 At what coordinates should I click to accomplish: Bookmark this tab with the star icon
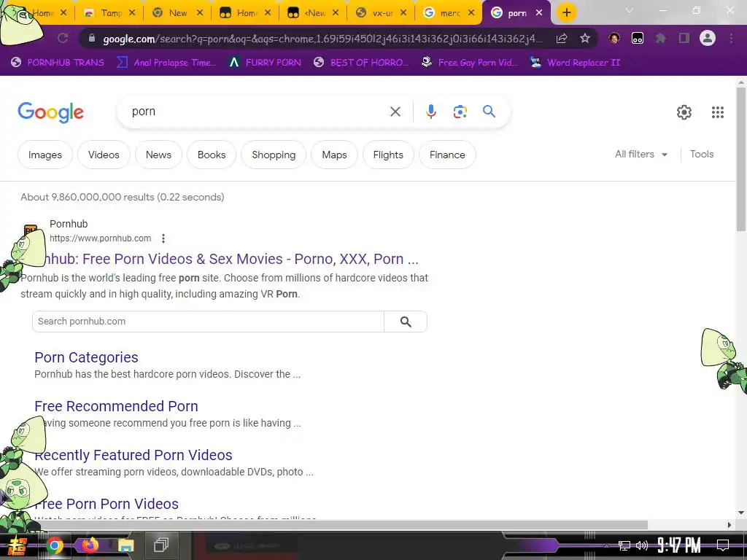(x=584, y=38)
